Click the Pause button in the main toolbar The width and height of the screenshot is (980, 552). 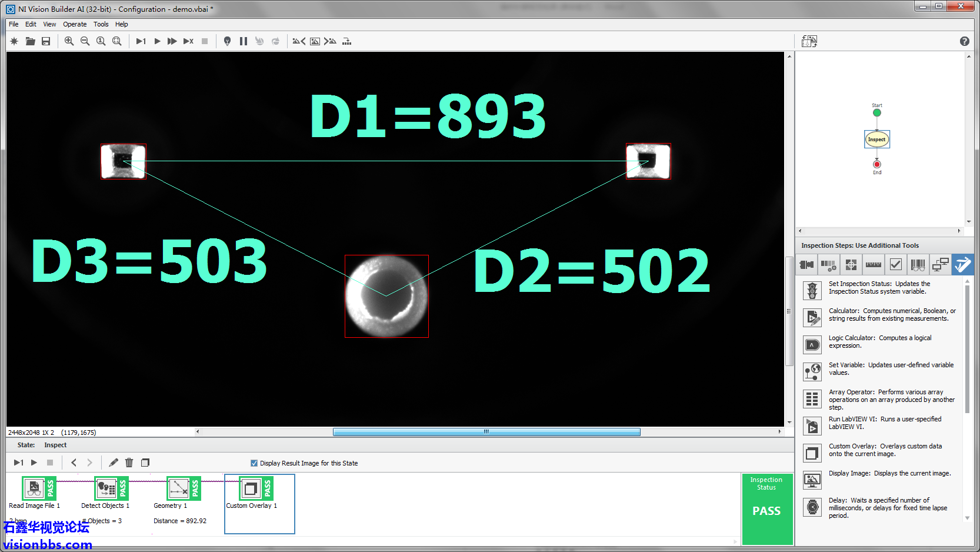(244, 41)
